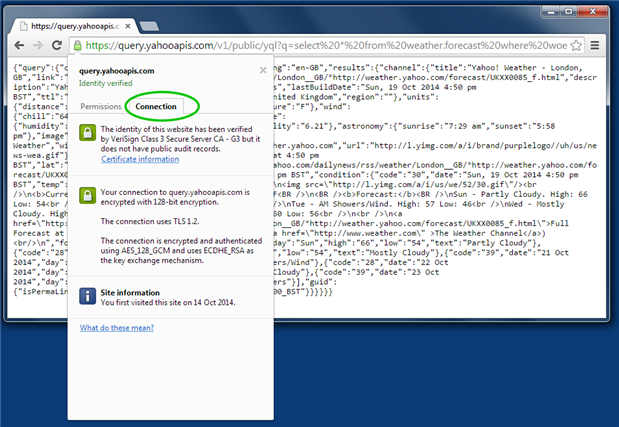
Task: Click the blue Site information icon
Action: coord(87,296)
